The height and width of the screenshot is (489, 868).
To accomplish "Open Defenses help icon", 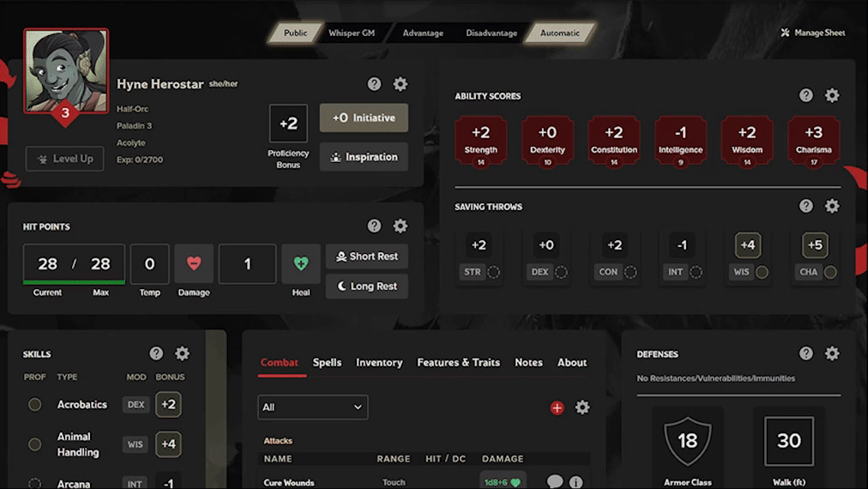I will pyautogui.click(x=806, y=353).
